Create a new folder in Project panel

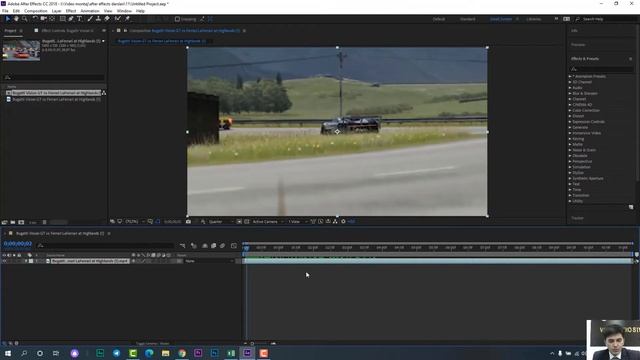[x=13, y=222]
